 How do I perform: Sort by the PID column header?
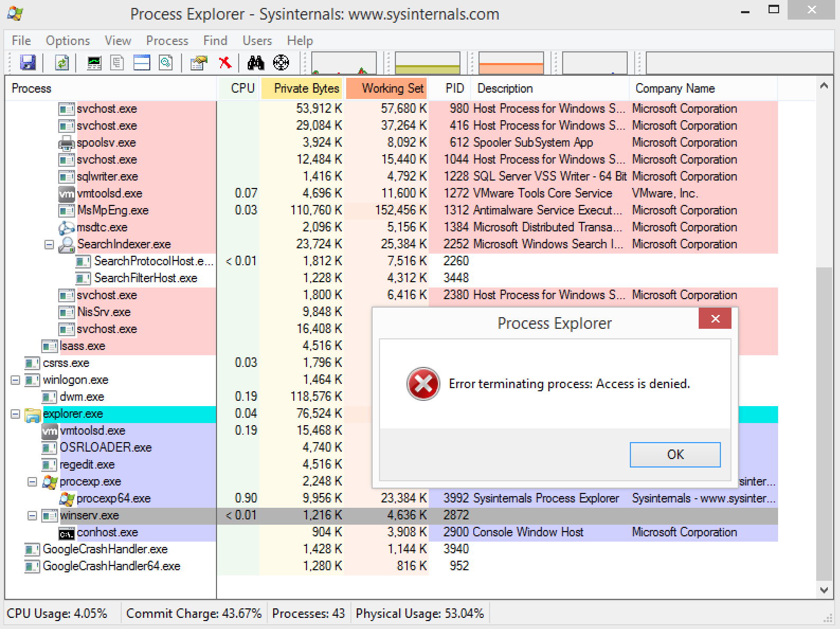pyautogui.click(x=449, y=88)
